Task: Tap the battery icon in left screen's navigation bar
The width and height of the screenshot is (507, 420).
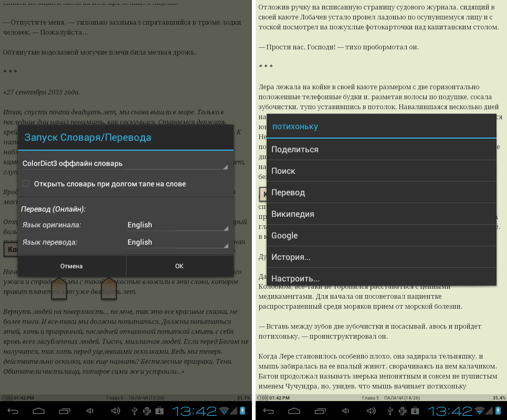Action: [242, 411]
